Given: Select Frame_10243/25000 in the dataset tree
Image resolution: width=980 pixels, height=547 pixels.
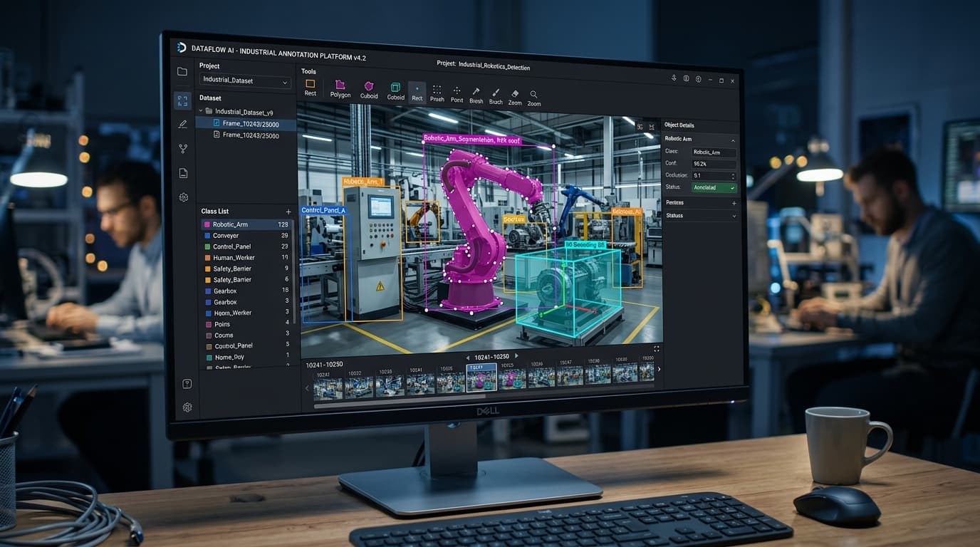Looking at the screenshot, I should 246,124.
